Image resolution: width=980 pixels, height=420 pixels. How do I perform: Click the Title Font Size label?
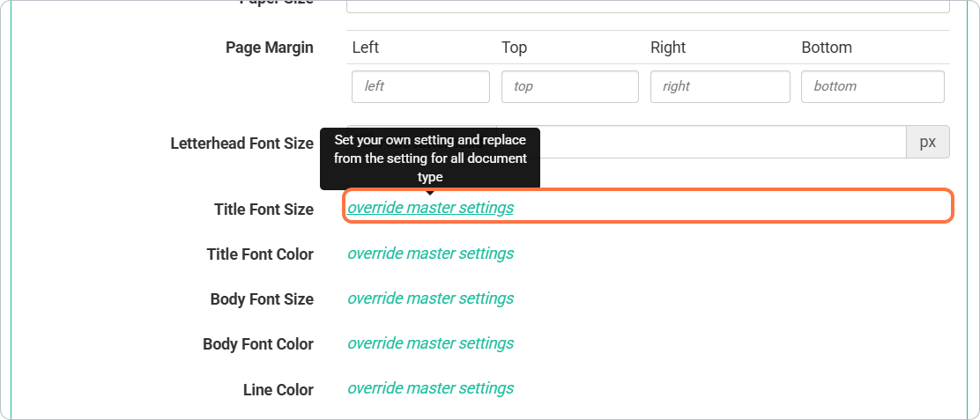pos(264,210)
